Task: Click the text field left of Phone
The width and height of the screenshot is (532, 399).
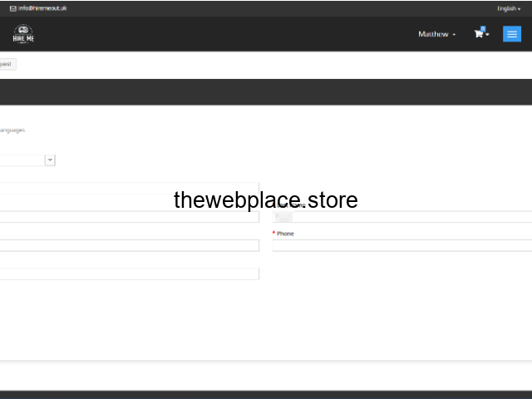Action: (x=129, y=245)
